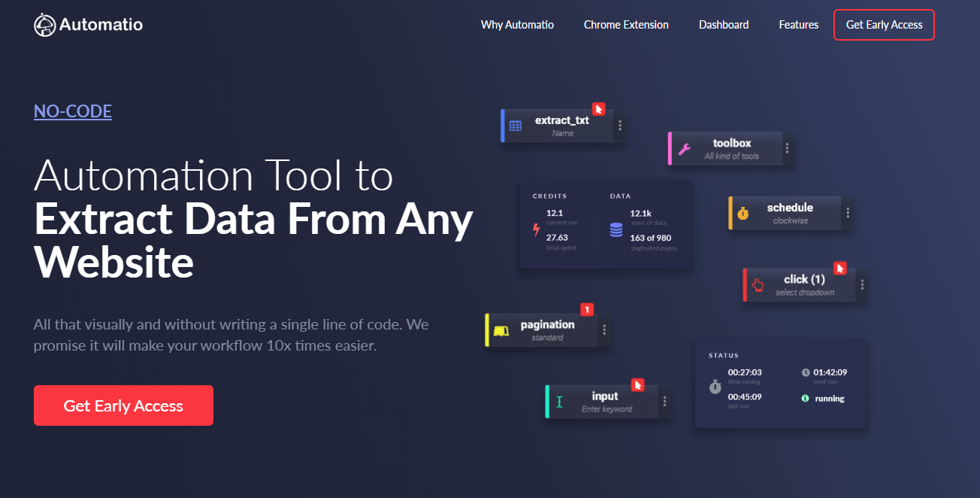This screenshot has height=498, width=980.
Task: Click the DATA heading
Action: coord(620,196)
